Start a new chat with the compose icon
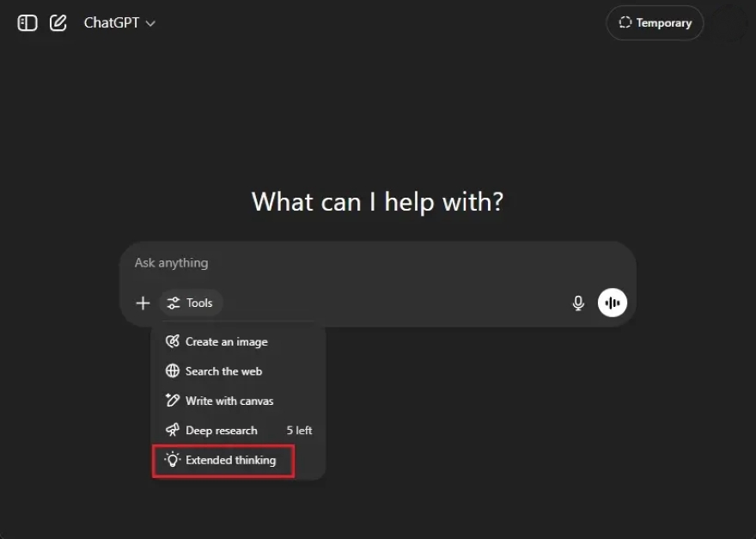Screen dimensions: 756x539 (x=58, y=23)
